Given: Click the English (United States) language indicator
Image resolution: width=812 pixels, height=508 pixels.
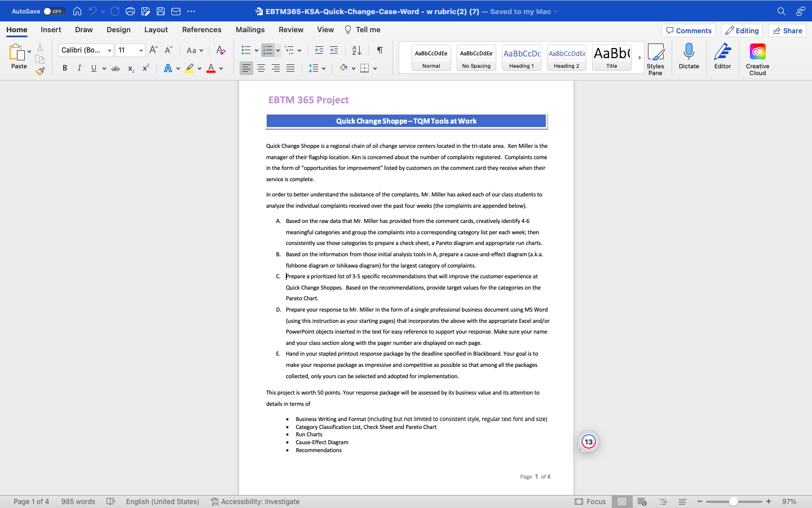Looking at the screenshot, I should (163, 501).
